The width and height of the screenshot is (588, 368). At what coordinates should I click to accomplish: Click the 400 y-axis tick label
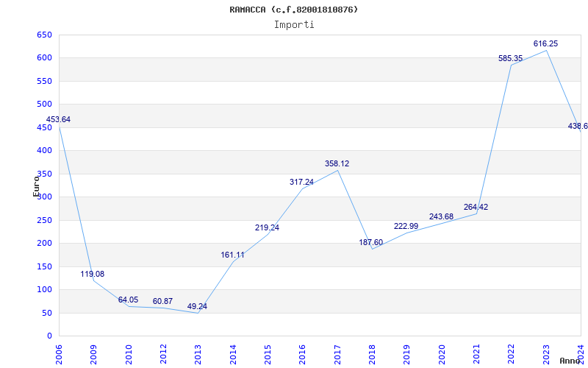[44, 151]
